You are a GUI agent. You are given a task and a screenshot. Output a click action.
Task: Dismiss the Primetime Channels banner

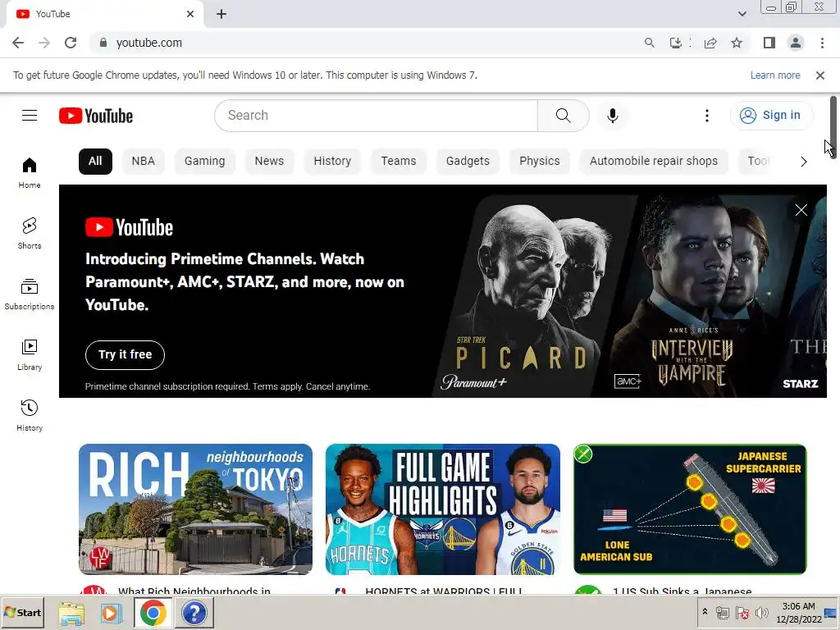(x=801, y=210)
